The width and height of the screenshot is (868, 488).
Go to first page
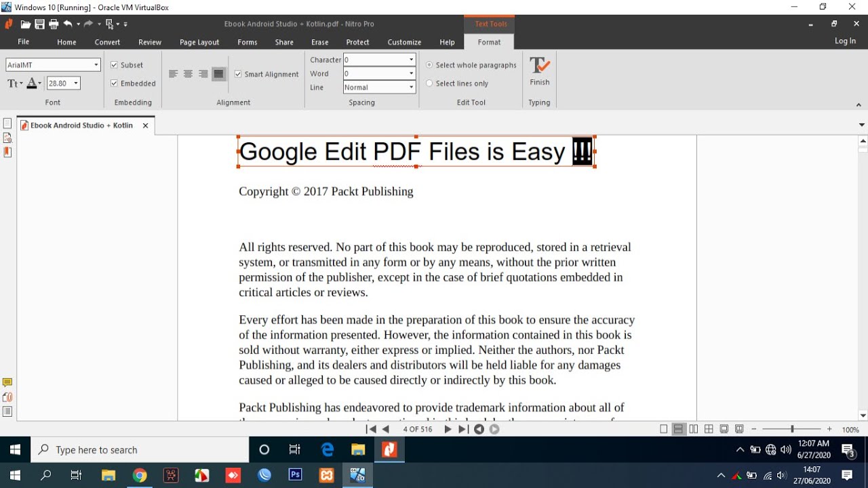click(x=371, y=429)
